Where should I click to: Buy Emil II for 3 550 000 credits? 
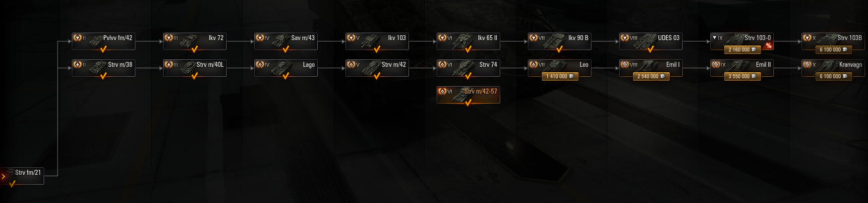click(x=742, y=76)
